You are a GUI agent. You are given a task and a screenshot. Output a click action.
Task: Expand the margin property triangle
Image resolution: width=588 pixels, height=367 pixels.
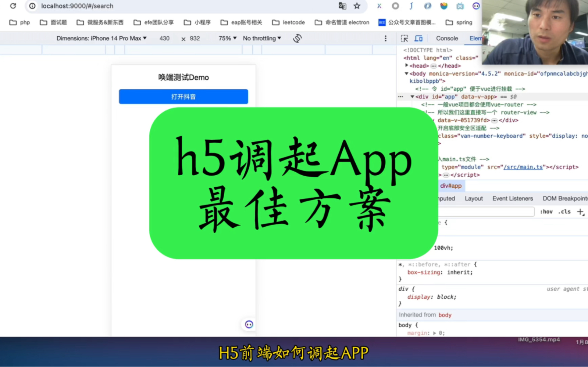coord(434,333)
